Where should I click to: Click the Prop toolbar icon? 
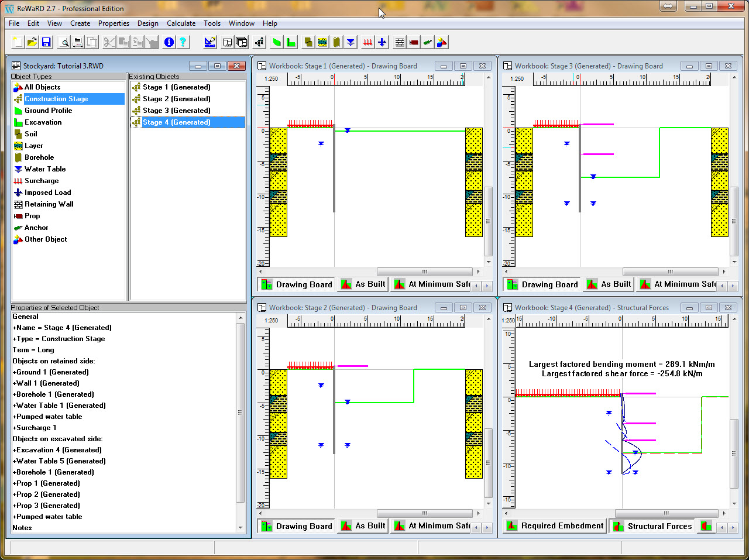[x=414, y=42]
